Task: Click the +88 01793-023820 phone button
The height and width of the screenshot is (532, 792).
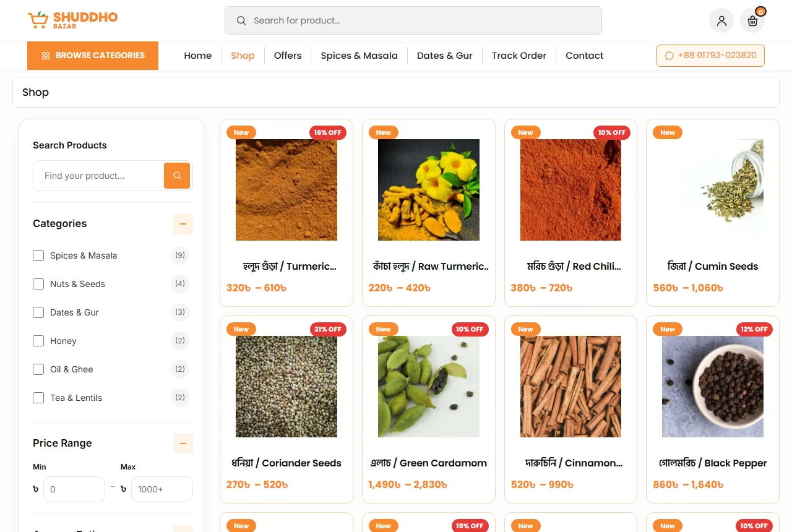Action: coord(710,56)
